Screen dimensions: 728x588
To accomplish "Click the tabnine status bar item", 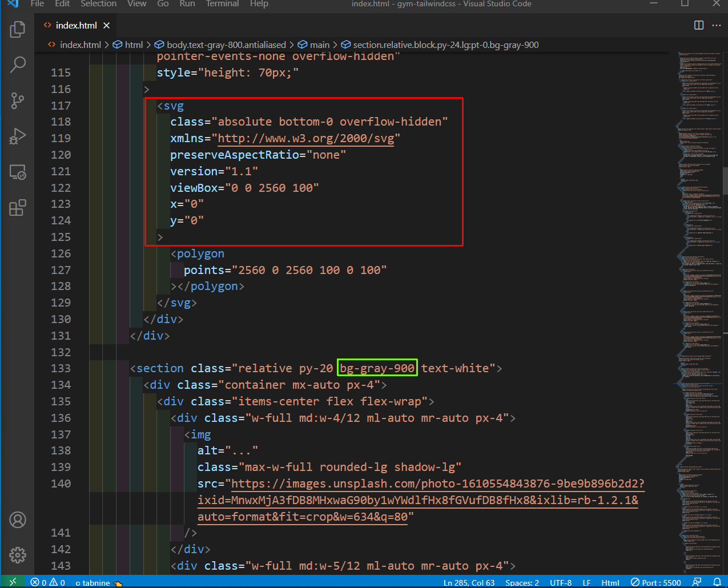I will (x=98, y=583).
